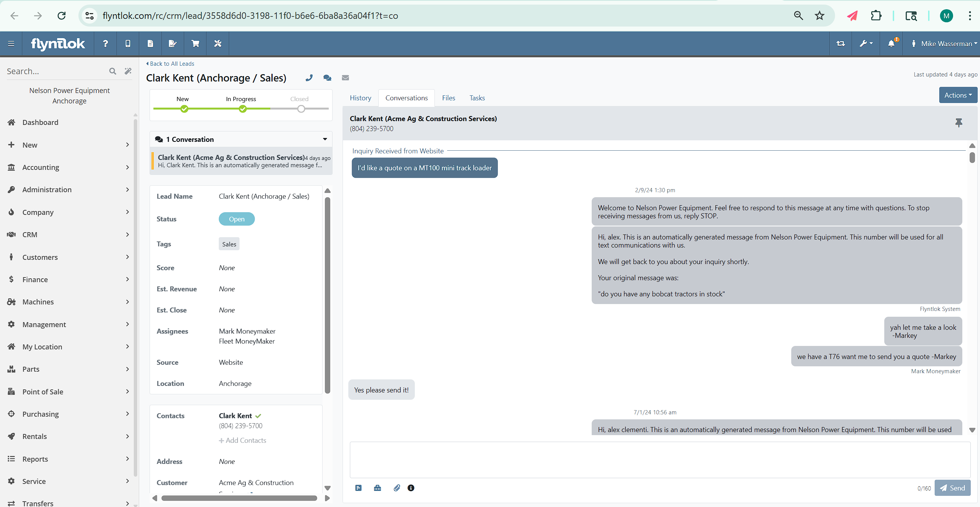Screen dimensions: 980x507
Task: Open the wrench settings dropdown
Action: coord(866,44)
